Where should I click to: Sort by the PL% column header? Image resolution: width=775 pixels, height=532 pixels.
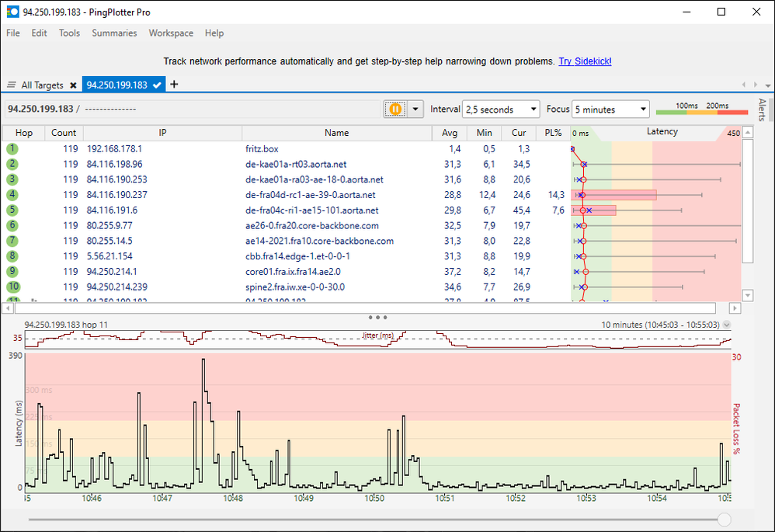coord(553,133)
